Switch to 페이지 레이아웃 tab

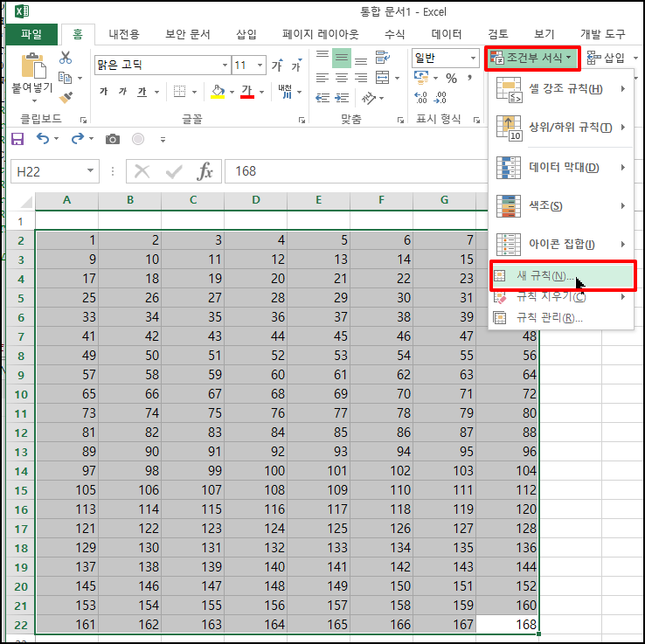pyautogui.click(x=321, y=35)
